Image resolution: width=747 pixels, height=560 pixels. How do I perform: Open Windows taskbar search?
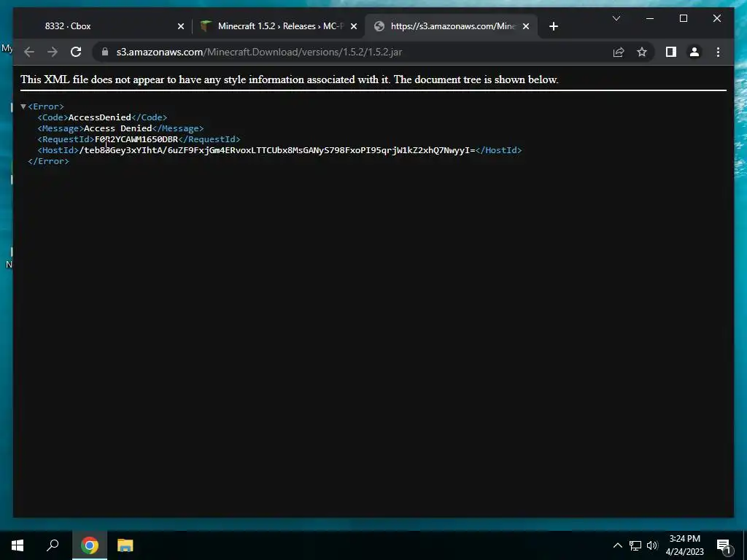click(x=53, y=545)
